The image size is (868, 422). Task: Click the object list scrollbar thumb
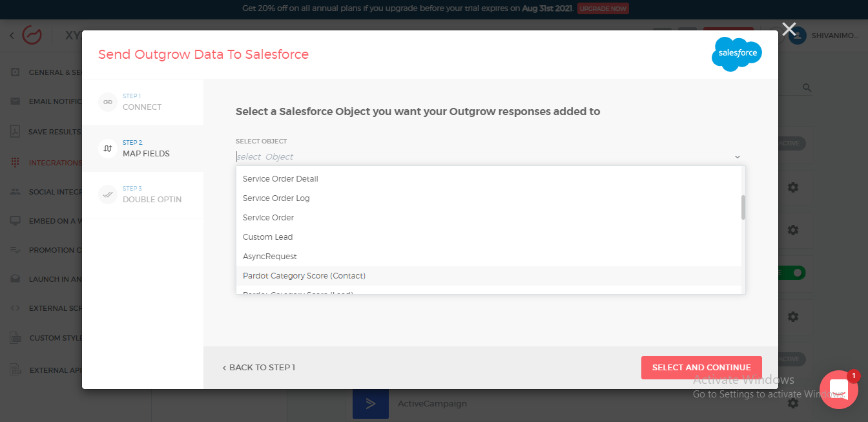coord(743,207)
